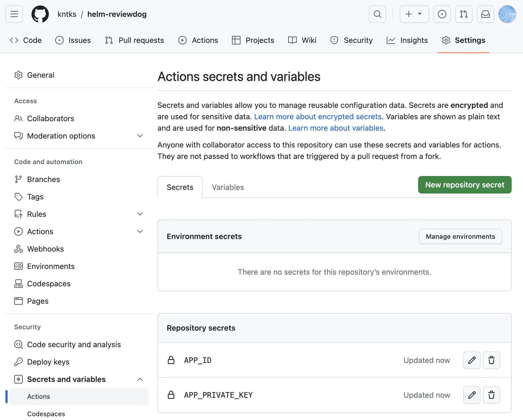Click the New repository secret button

(465, 185)
